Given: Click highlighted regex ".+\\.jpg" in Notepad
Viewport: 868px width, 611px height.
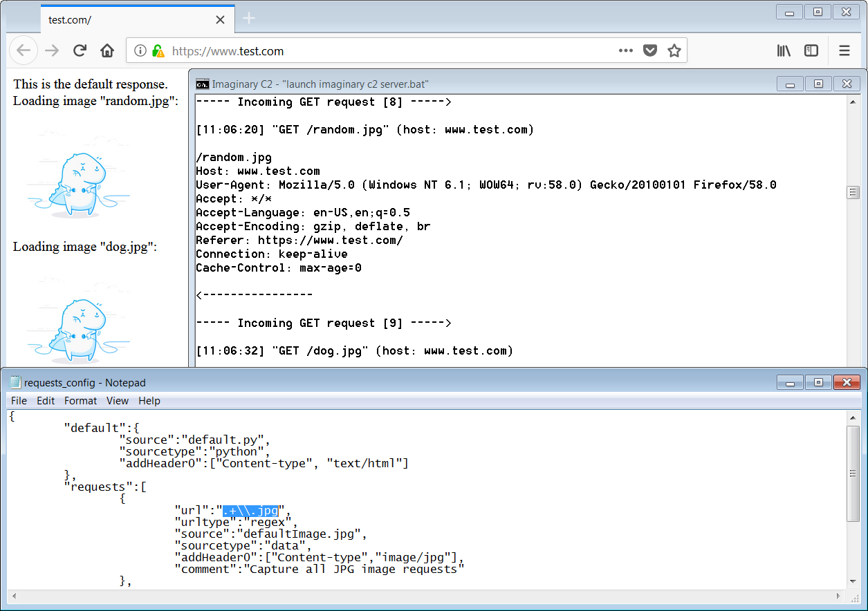Looking at the screenshot, I should [x=251, y=511].
